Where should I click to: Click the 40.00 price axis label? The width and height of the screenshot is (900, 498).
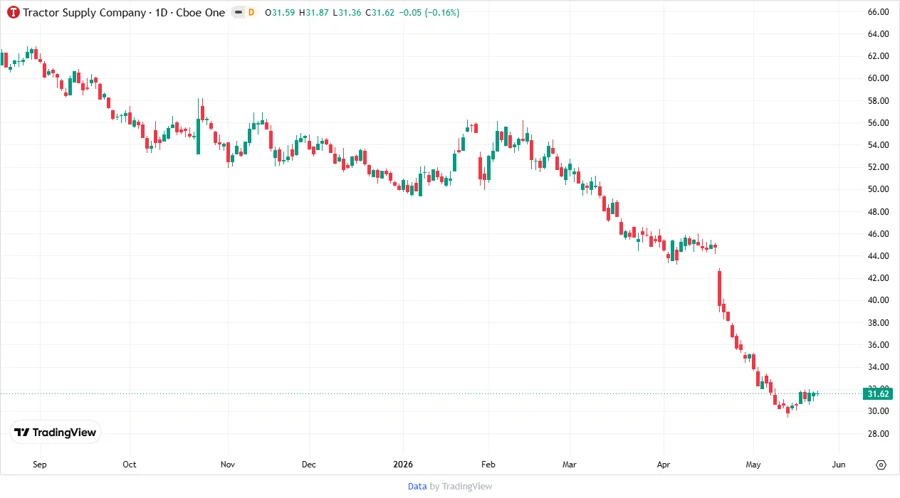click(x=878, y=301)
